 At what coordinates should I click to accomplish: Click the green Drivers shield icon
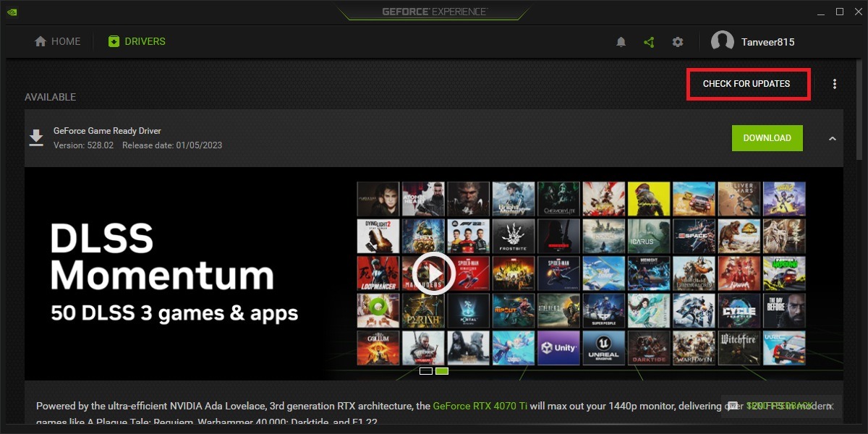pyautogui.click(x=113, y=41)
